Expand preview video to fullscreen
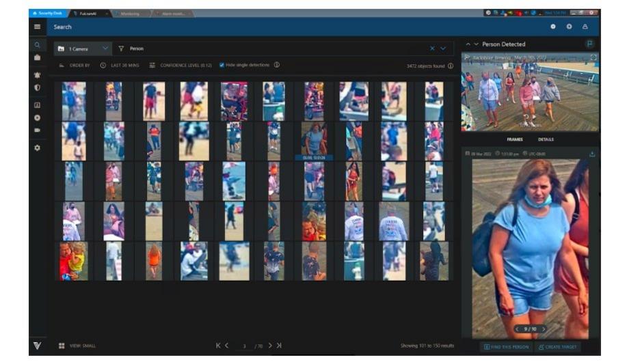Screen dimensions: 629x364 (x=593, y=58)
